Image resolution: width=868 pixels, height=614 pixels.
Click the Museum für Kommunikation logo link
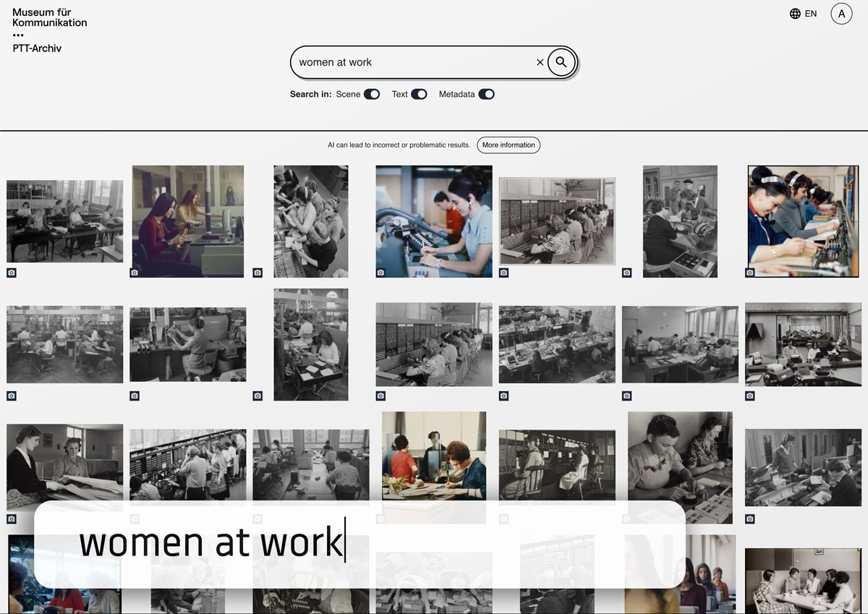click(48, 17)
